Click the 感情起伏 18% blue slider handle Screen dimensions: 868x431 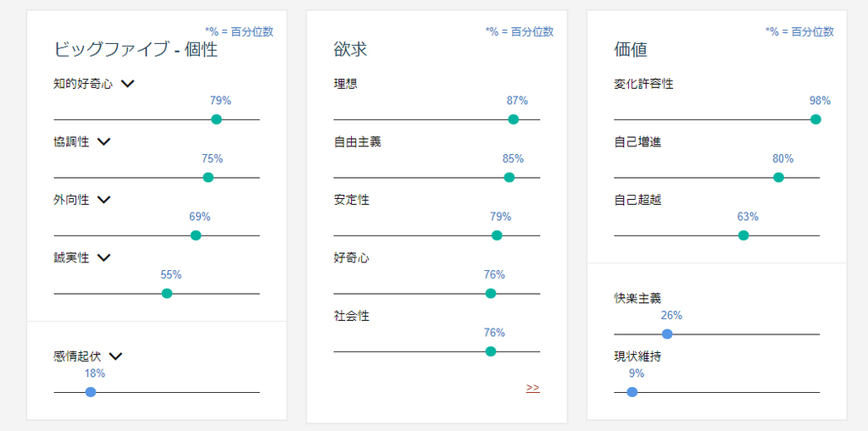point(91,392)
